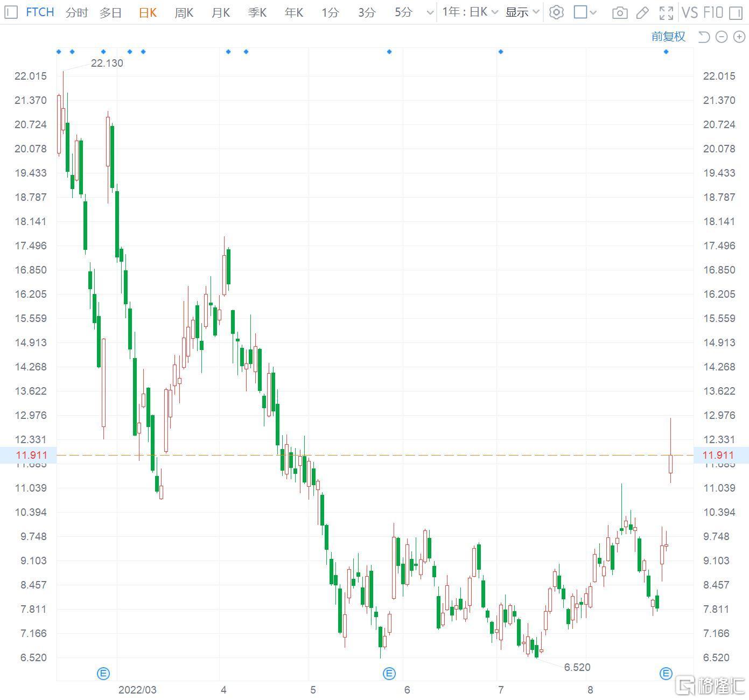This screenshot has height=700, width=749.
Task: Select the 周K weekly candlestick tab
Action: (184, 12)
